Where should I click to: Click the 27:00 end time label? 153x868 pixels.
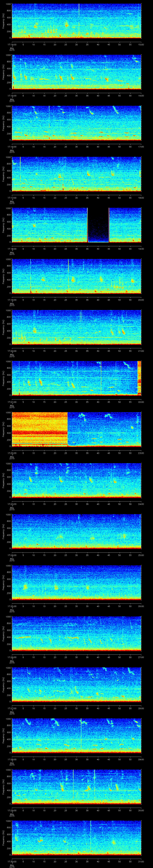(141, 657)
